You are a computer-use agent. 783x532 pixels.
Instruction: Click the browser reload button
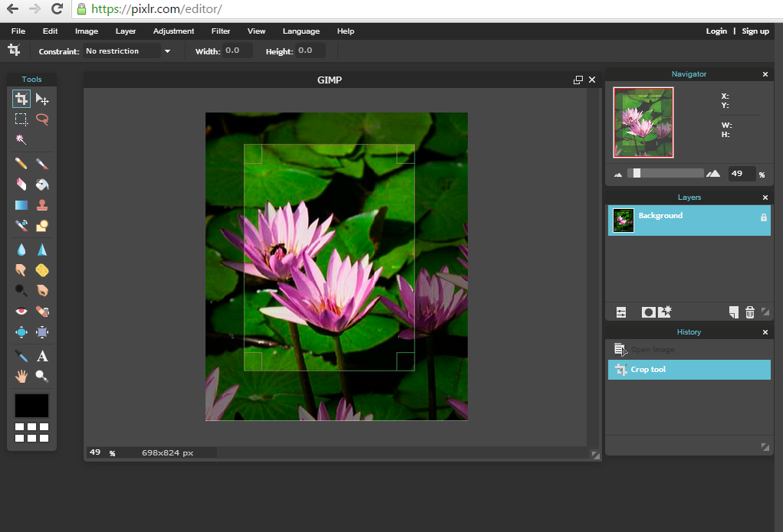coord(57,8)
